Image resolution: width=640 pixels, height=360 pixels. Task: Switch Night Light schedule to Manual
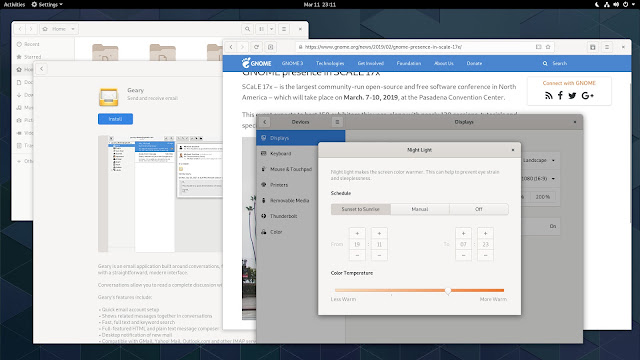click(x=420, y=209)
